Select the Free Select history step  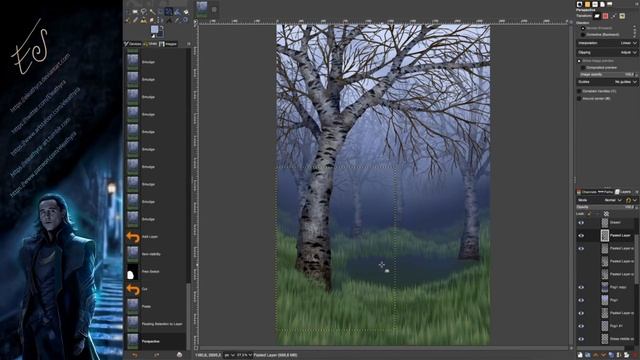click(x=156, y=271)
